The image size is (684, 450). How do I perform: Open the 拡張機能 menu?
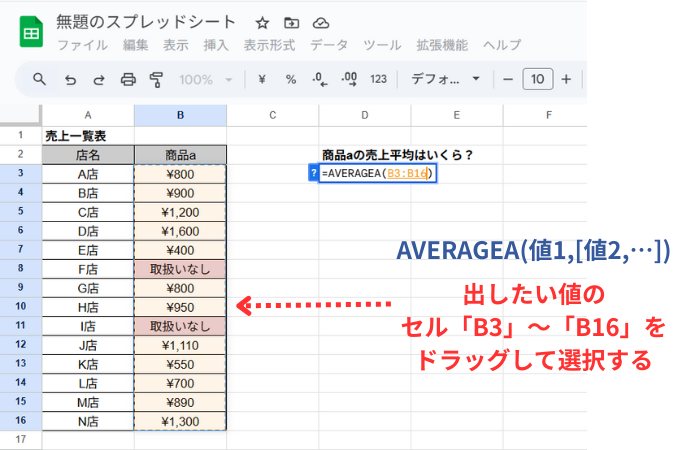click(442, 45)
